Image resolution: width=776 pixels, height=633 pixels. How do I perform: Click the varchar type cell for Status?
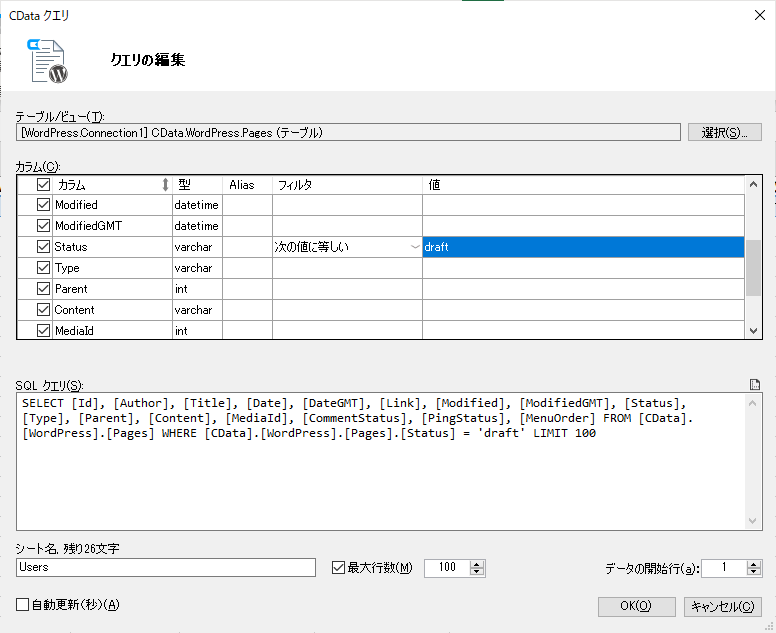[197, 247]
